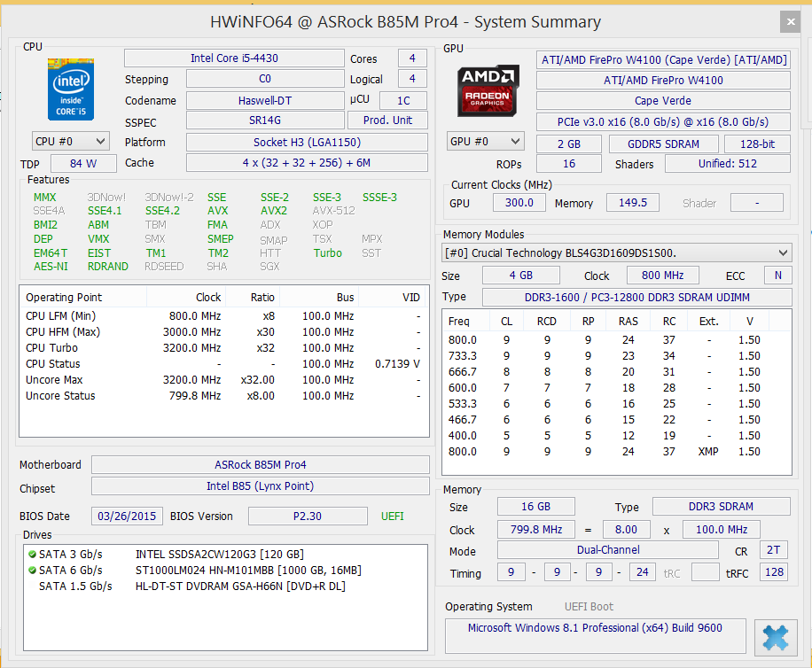The height and width of the screenshot is (668, 812).
Task: Click the Operating Point column header
Action: pos(83,297)
